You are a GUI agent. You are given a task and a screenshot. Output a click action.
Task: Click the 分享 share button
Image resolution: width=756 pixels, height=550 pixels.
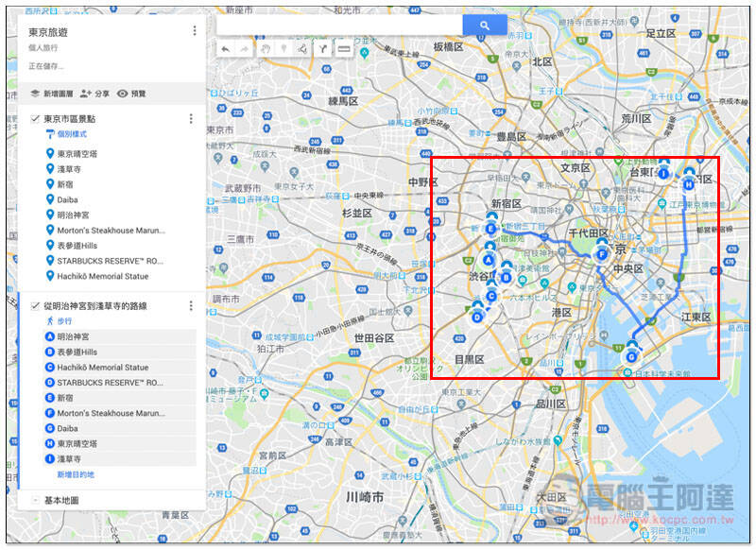pos(95,94)
